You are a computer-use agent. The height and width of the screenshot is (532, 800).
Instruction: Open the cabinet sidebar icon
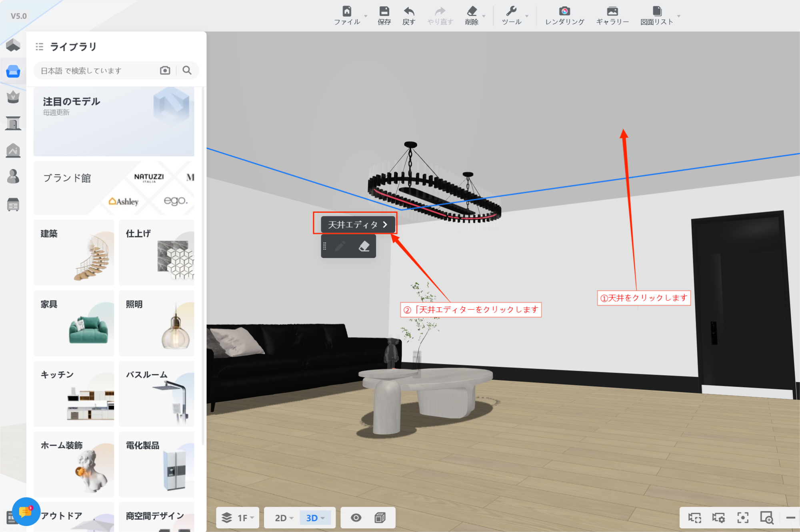(x=13, y=204)
